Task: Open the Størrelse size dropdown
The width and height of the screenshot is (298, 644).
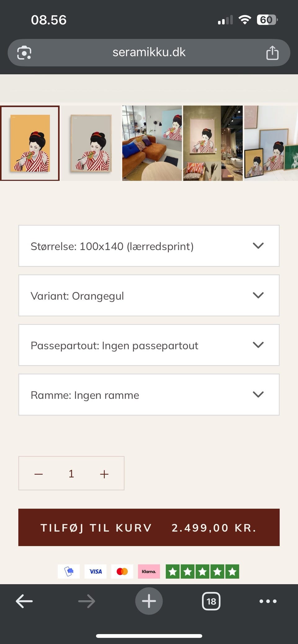Action: pyautogui.click(x=149, y=246)
